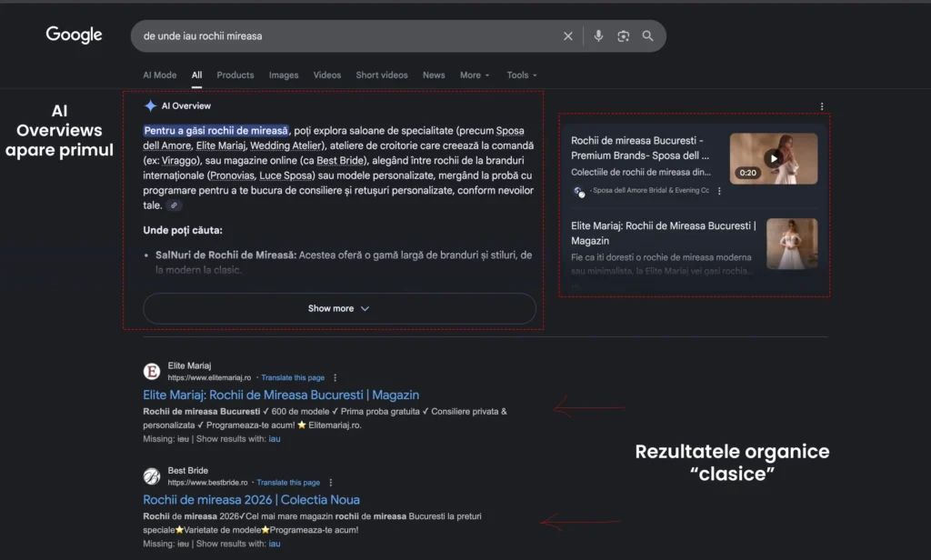Click the Wedding Atelier link in overview

[x=286, y=145]
